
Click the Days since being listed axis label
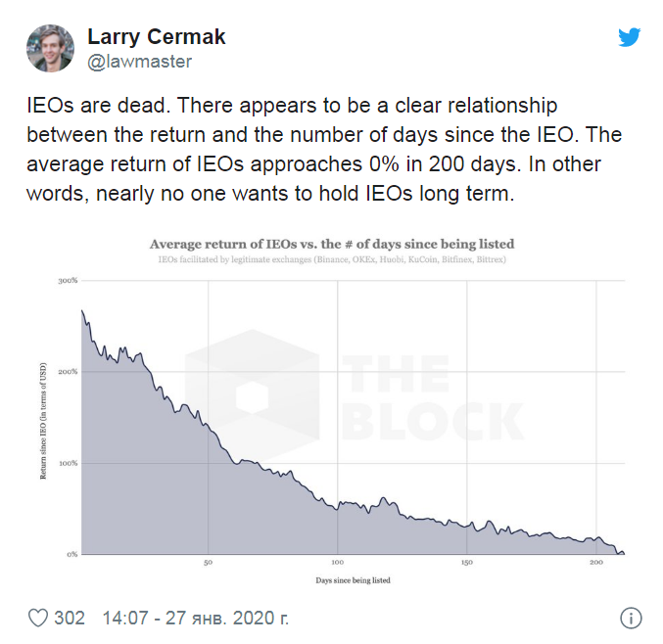tap(354, 580)
